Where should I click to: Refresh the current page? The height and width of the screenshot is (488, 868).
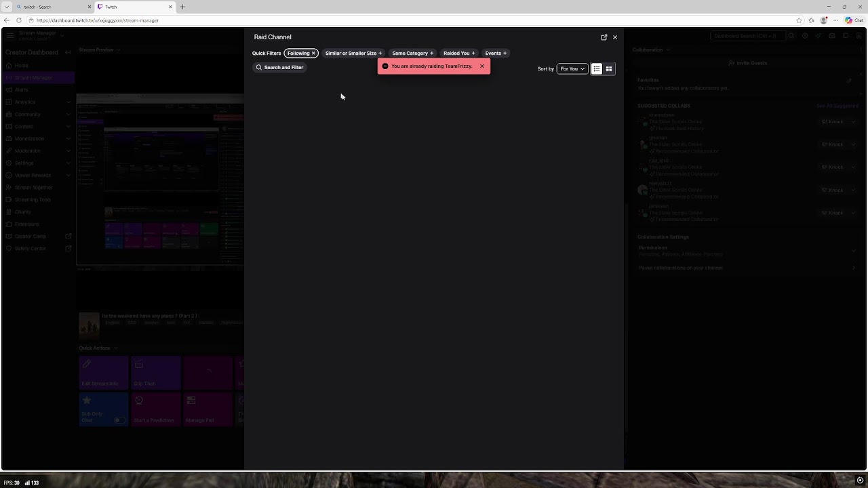tap(19, 20)
